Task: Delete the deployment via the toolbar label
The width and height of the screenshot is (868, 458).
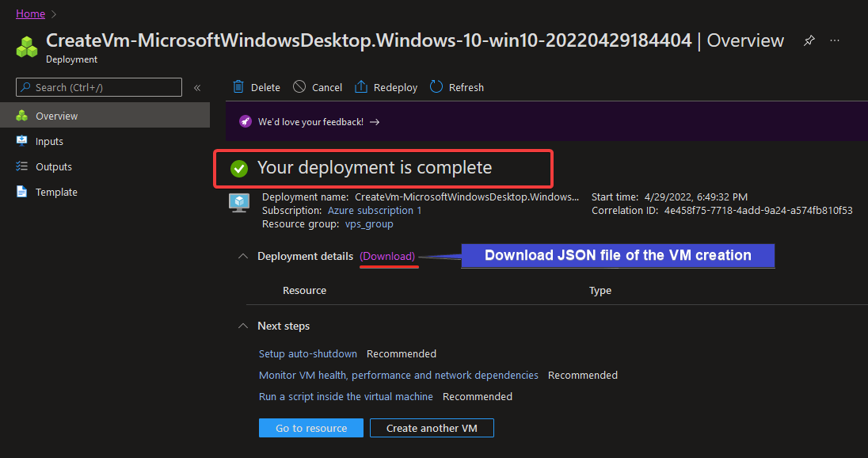Action: coord(265,87)
